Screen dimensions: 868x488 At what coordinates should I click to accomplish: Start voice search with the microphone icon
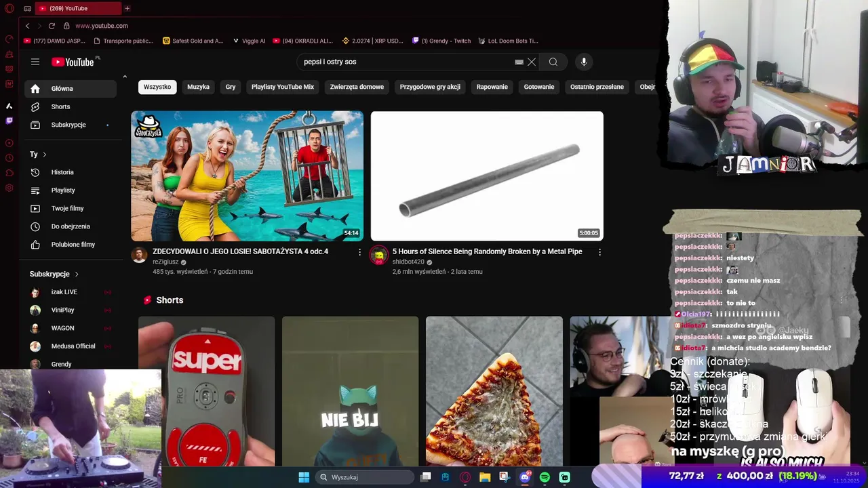pos(584,62)
